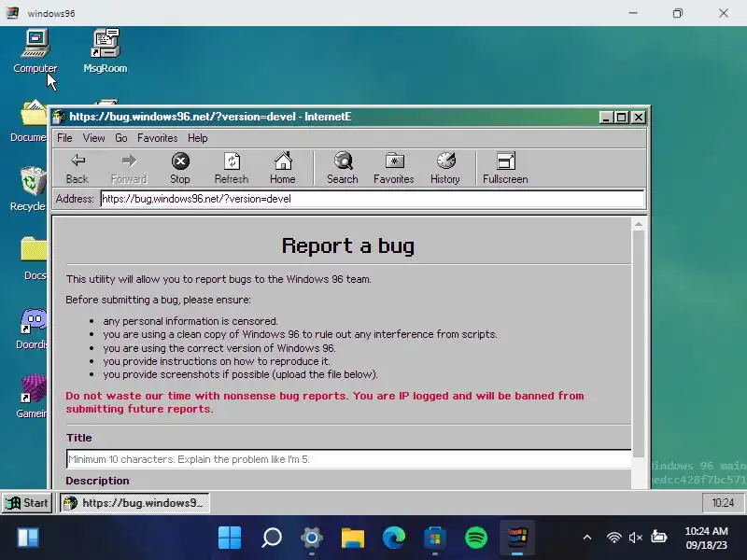The width and height of the screenshot is (747, 560).
Task: Switch the browser to Fullscreen
Action: (505, 168)
